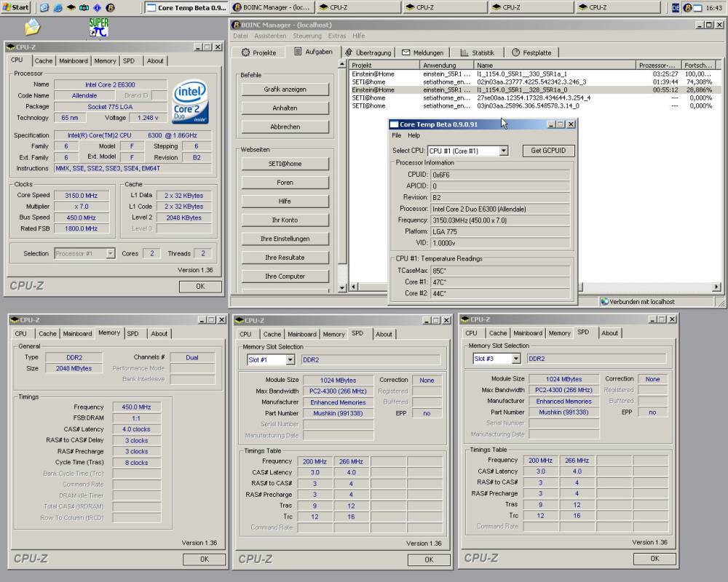Click the Core Temp window title bar icon
This screenshot has width=728, height=582.
394,124
